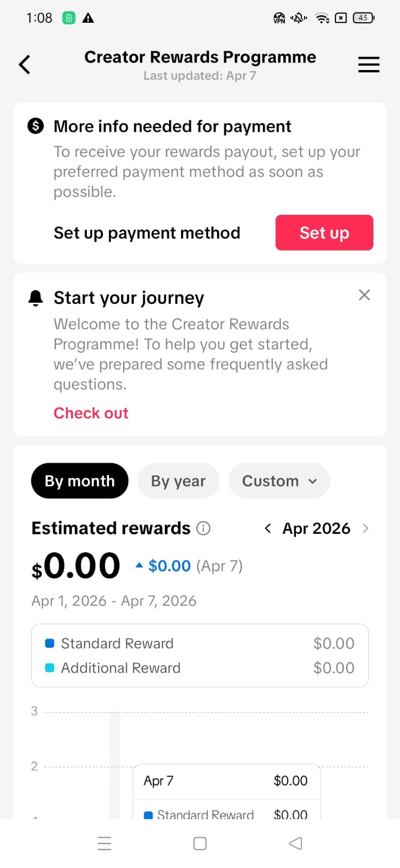The image size is (400, 868).
Task: Select the By month tab
Action: tap(80, 481)
